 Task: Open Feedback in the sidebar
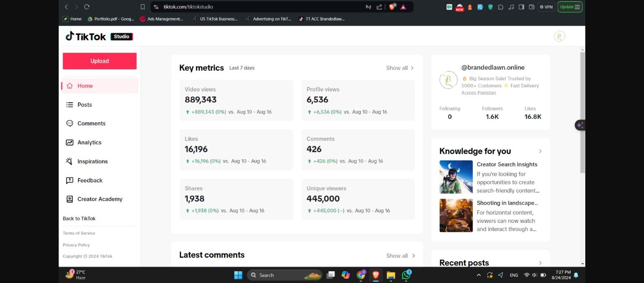click(100, 180)
